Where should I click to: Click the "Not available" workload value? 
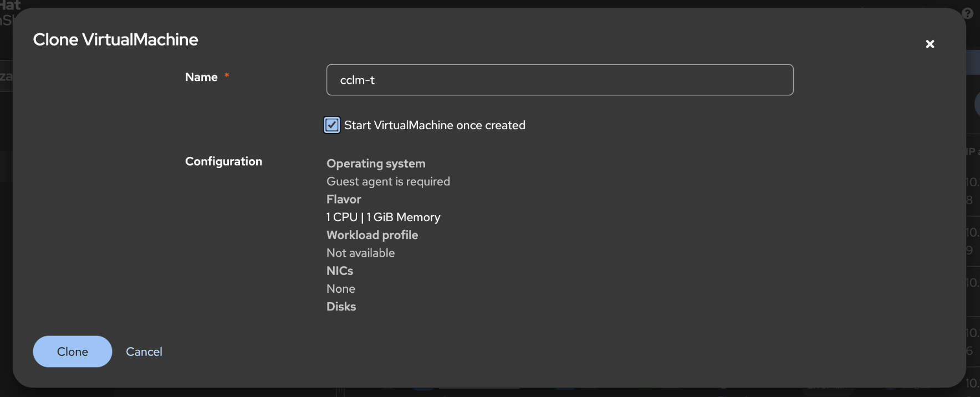coord(360,253)
